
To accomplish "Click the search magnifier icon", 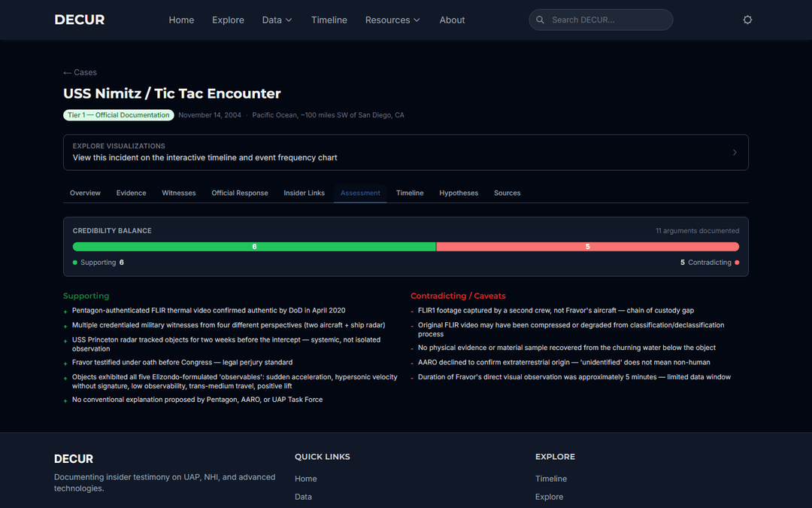I will click(541, 20).
